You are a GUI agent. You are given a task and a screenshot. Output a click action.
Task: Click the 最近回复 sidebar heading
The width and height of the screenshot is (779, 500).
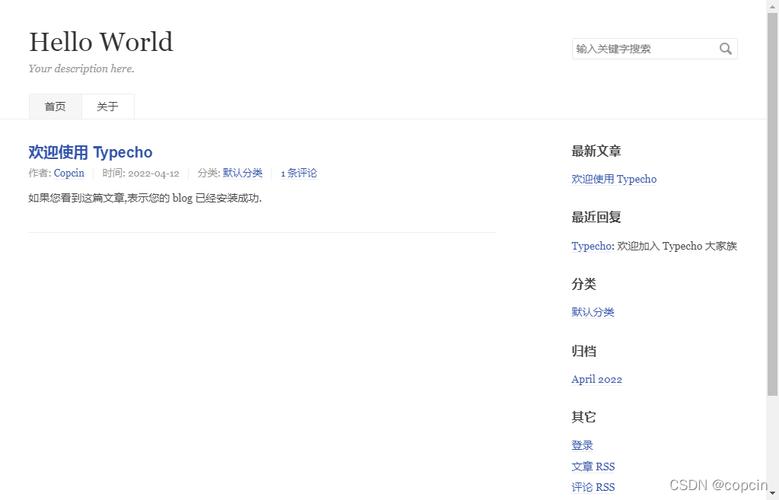click(596, 217)
